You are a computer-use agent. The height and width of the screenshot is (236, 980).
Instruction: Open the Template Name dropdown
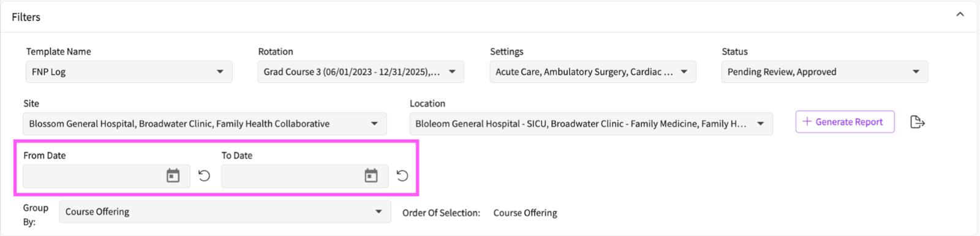tap(129, 72)
